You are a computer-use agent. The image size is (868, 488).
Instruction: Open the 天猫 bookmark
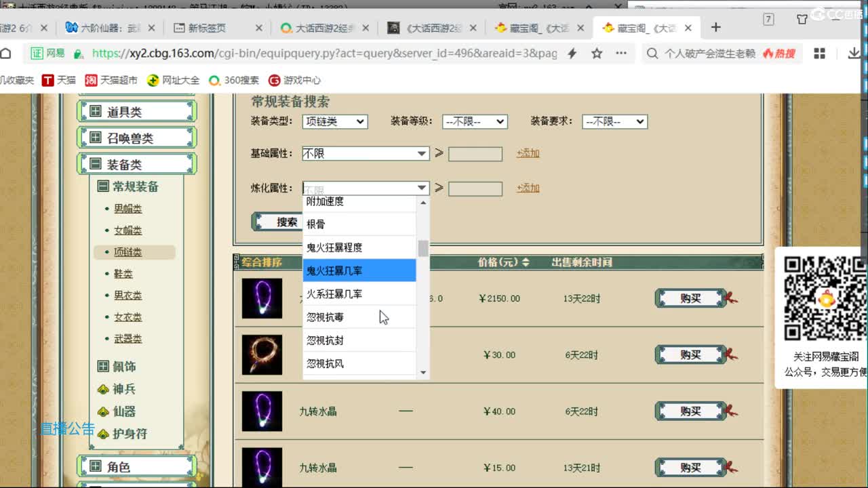59,80
